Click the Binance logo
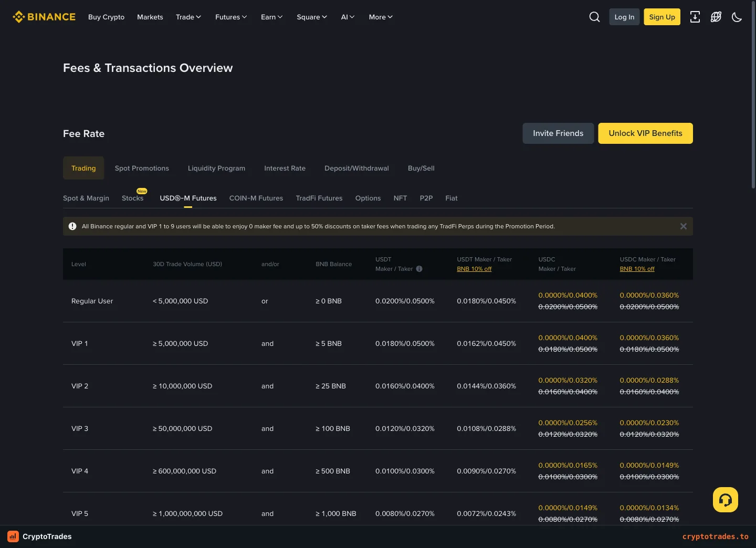This screenshot has width=756, height=548. 44,17
